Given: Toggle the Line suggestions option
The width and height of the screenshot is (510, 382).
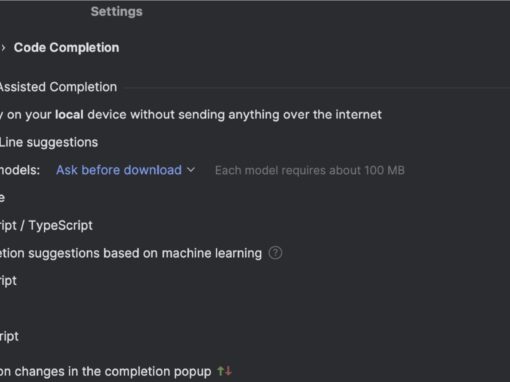Looking at the screenshot, I should pyautogui.click(x=49, y=142).
